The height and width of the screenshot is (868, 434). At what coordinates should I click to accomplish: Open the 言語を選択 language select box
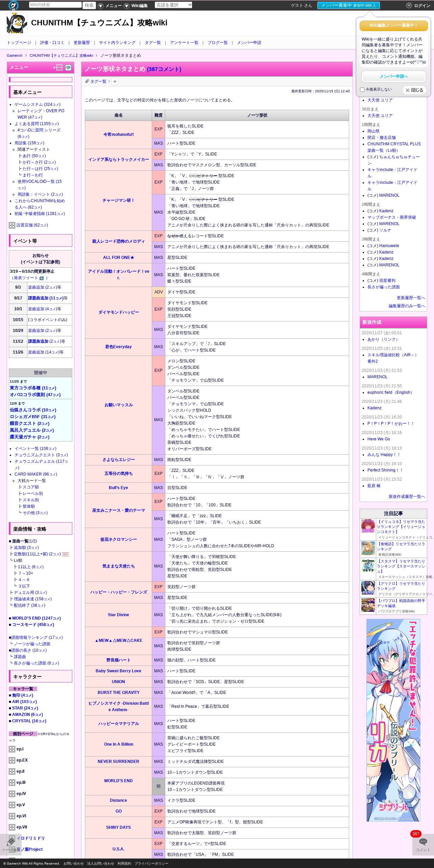click(173, 5)
